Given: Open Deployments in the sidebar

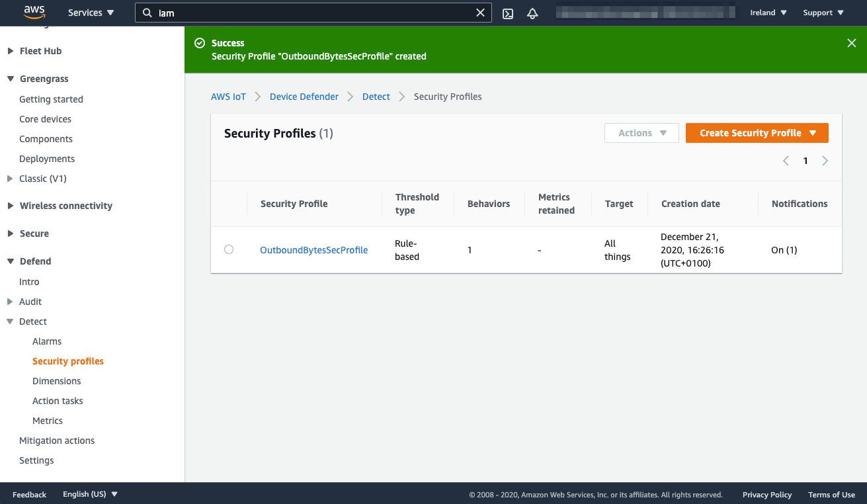Looking at the screenshot, I should point(47,159).
